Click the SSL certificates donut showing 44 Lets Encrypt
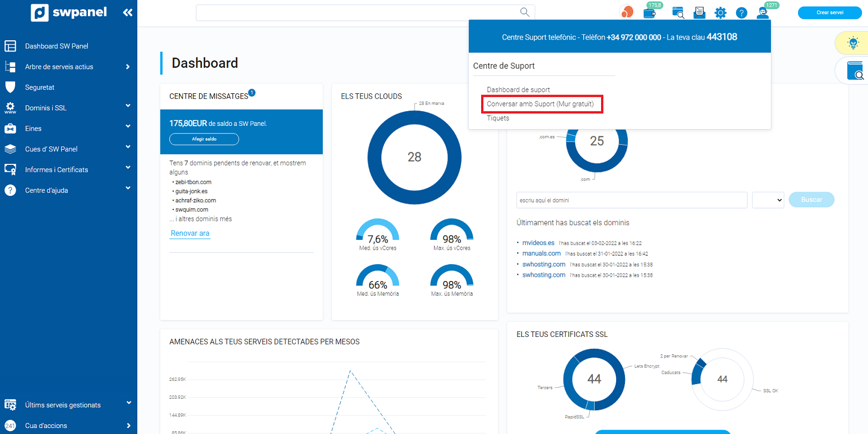 point(594,379)
